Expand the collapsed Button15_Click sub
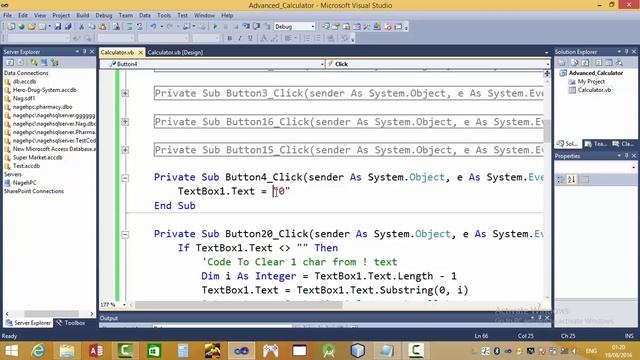 click(125, 150)
